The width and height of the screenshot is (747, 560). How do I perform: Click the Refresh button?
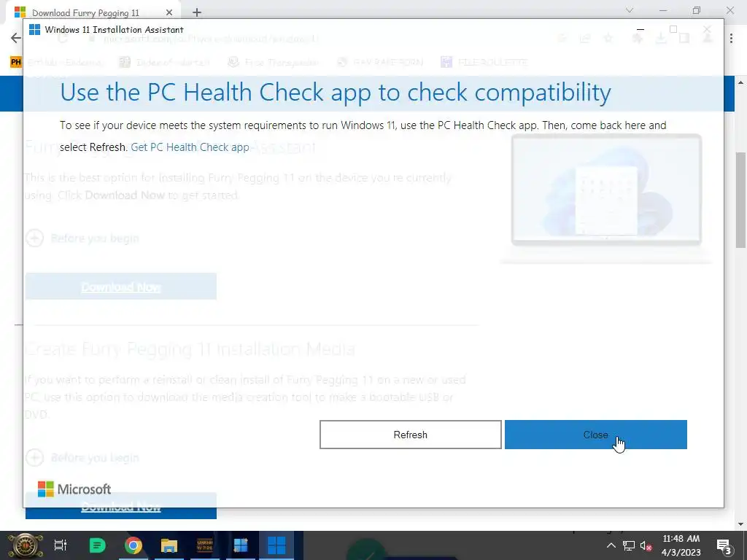410,435
